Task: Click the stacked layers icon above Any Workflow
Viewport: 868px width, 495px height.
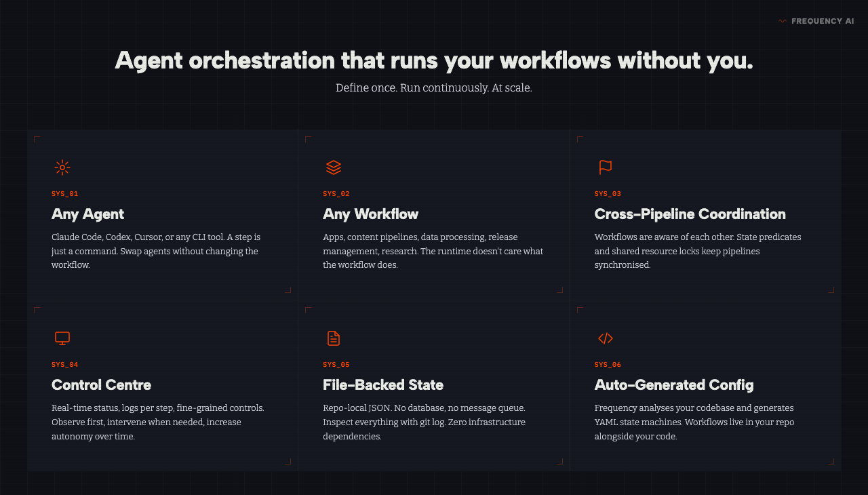Action: tap(333, 167)
